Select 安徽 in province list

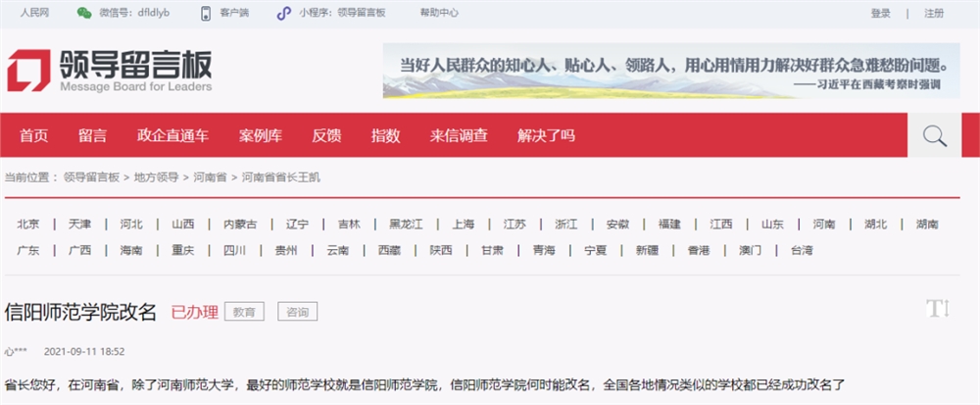(x=618, y=224)
